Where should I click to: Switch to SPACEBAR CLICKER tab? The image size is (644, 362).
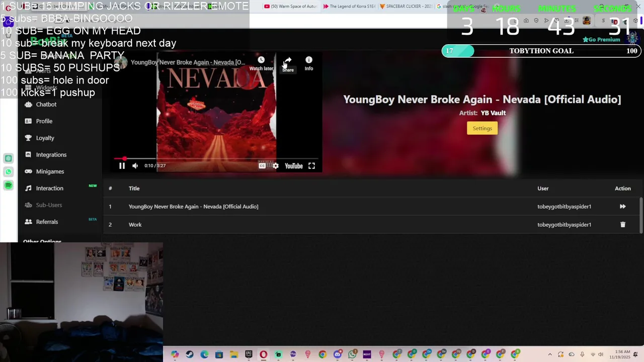(x=406, y=7)
